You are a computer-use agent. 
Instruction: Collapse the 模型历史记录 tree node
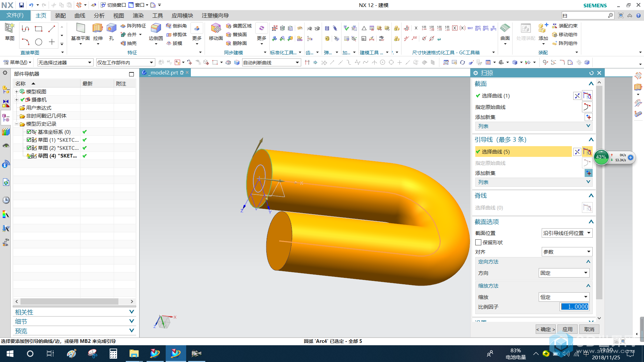pos(16,124)
